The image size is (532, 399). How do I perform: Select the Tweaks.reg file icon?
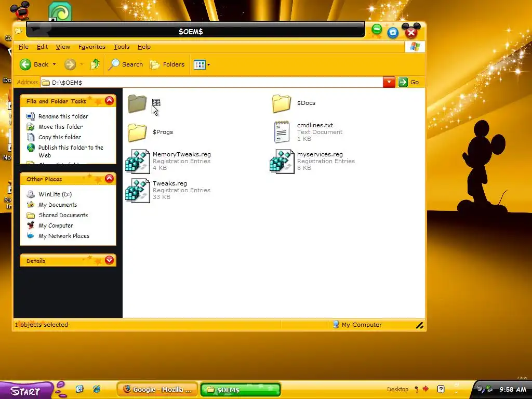137,191
